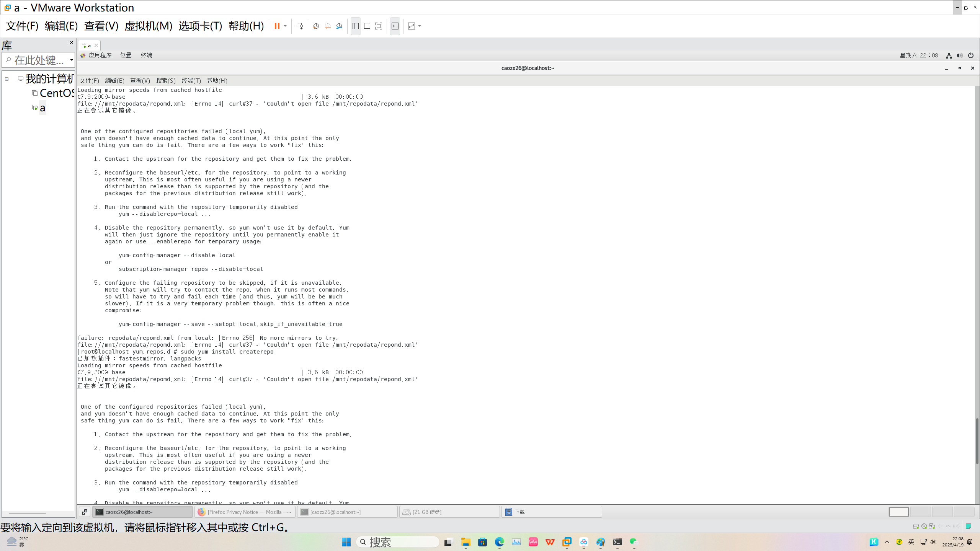Open the 应用程序 applications menu
The width and height of the screenshot is (980, 551).
[x=100, y=55]
